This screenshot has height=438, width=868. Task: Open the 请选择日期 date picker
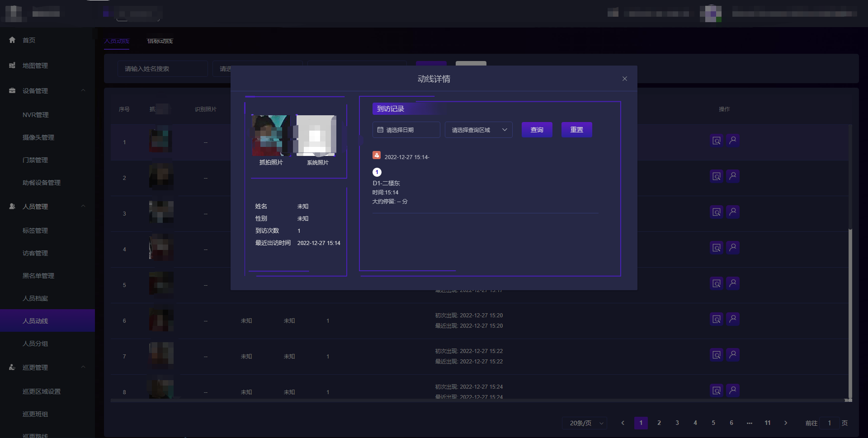click(406, 130)
